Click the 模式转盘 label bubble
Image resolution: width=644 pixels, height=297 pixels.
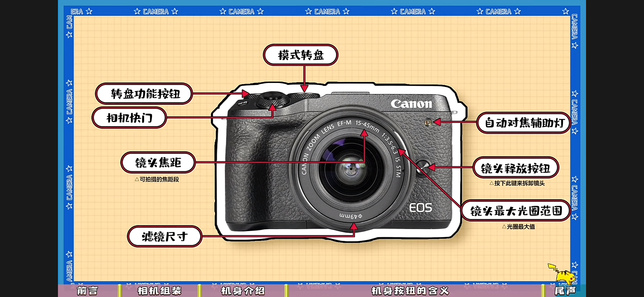tap(301, 55)
